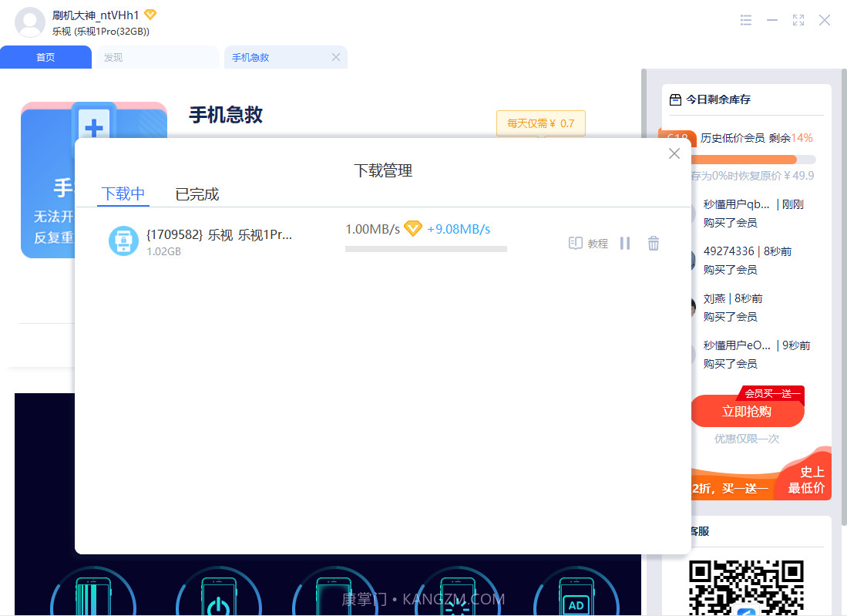Open the firmware package icon in download list
847x616 pixels.
[123, 241]
